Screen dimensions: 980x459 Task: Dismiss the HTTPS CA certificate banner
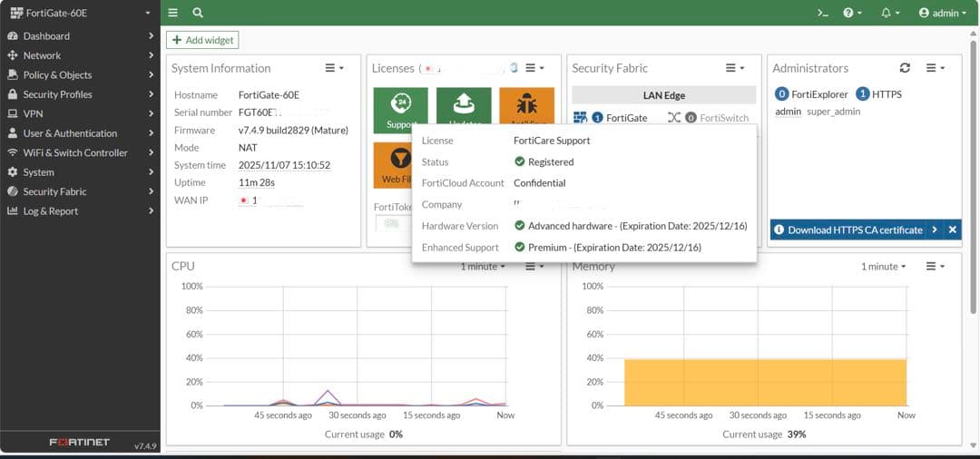click(x=953, y=229)
